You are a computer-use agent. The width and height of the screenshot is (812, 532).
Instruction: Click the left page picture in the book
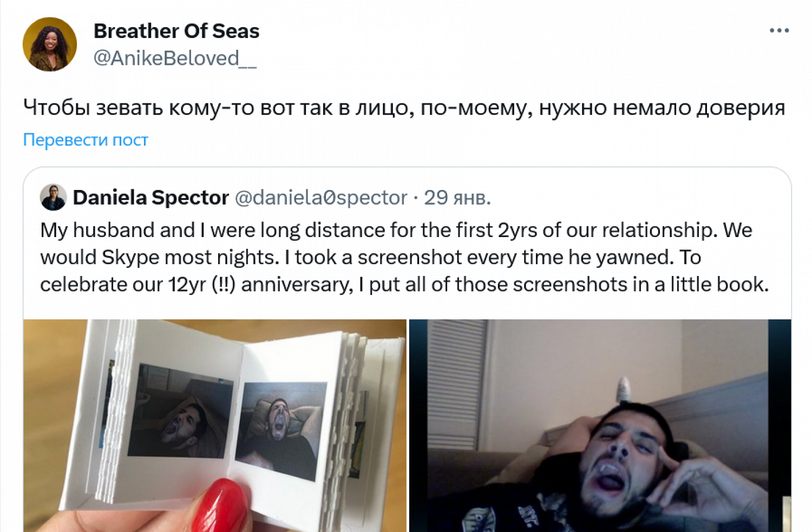pyautogui.click(x=181, y=411)
